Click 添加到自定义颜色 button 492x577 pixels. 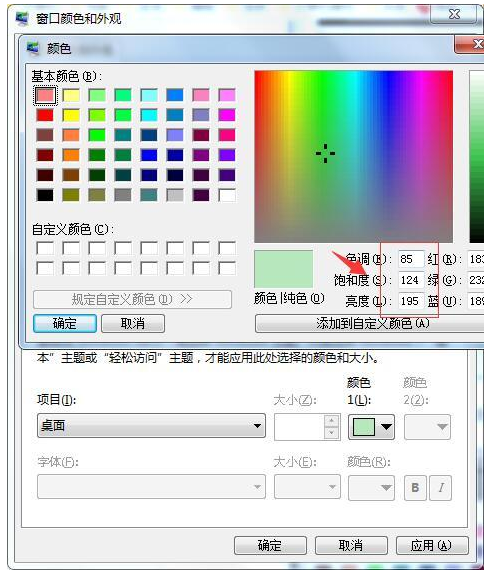click(369, 323)
